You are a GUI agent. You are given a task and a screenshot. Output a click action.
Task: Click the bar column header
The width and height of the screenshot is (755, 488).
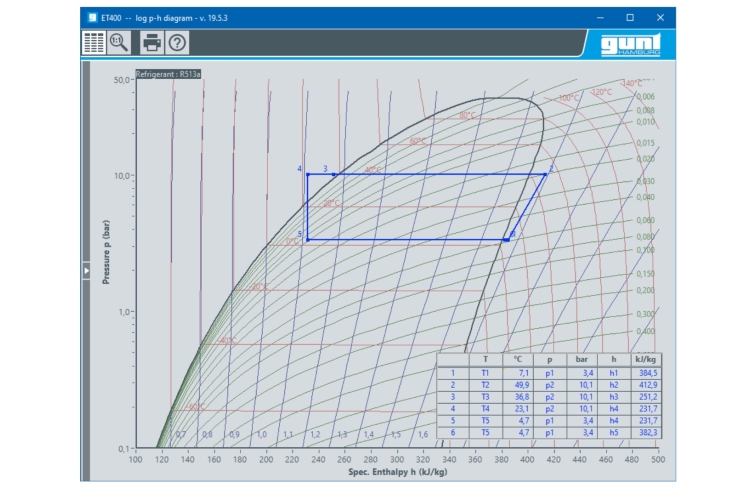coord(582,359)
